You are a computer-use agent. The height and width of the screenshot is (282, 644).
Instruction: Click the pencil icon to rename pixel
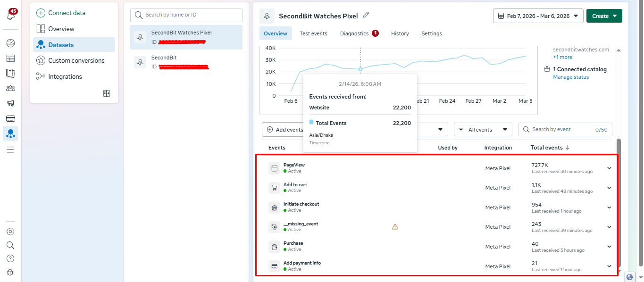[366, 15]
